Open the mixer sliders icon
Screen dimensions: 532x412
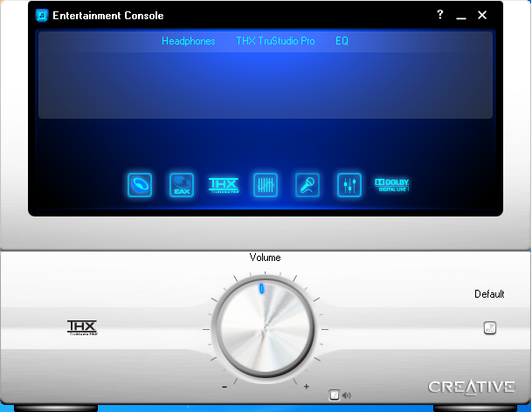(349, 185)
